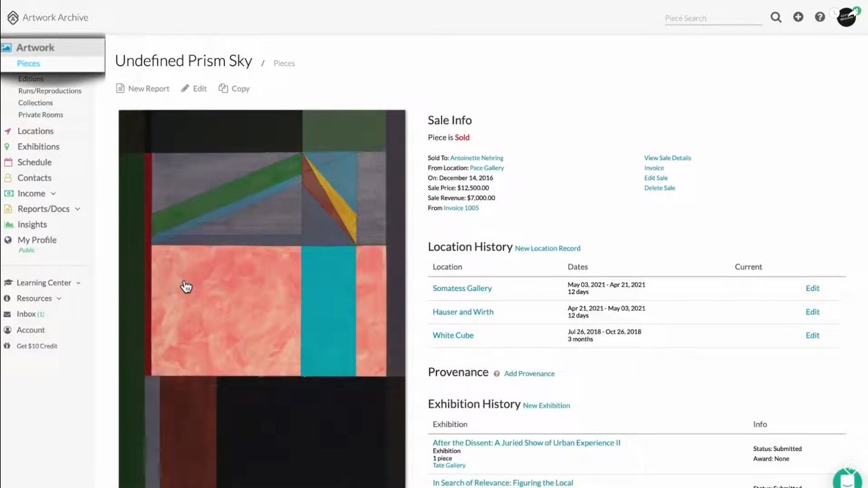Open the user profile avatar
The image size is (868, 488).
[x=846, y=17]
